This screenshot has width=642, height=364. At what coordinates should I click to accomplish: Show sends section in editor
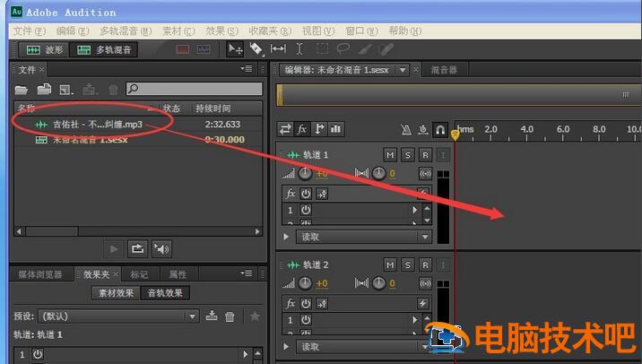point(319,129)
